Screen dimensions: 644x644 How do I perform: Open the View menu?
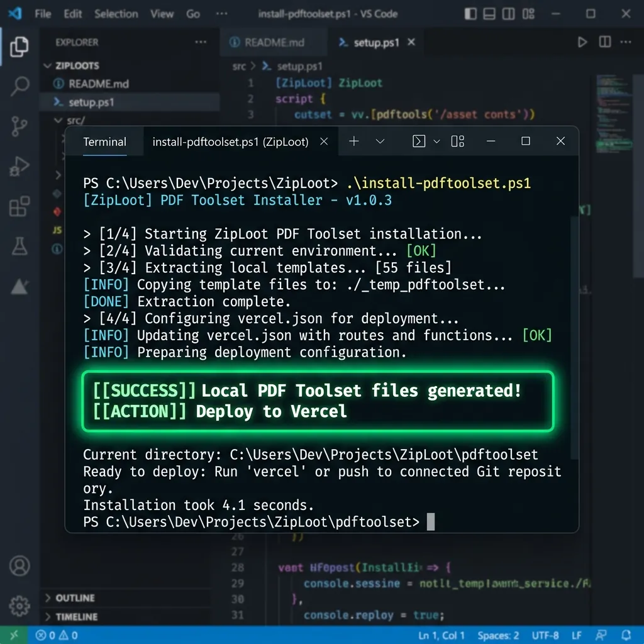point(162,14)
